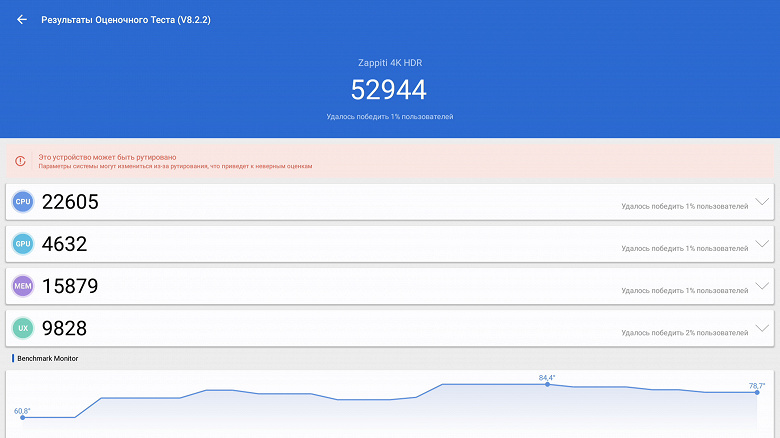Click the Zappiti 4K HDR device name
The height and width of the screenshot is (438, 780).
[390, 63]
